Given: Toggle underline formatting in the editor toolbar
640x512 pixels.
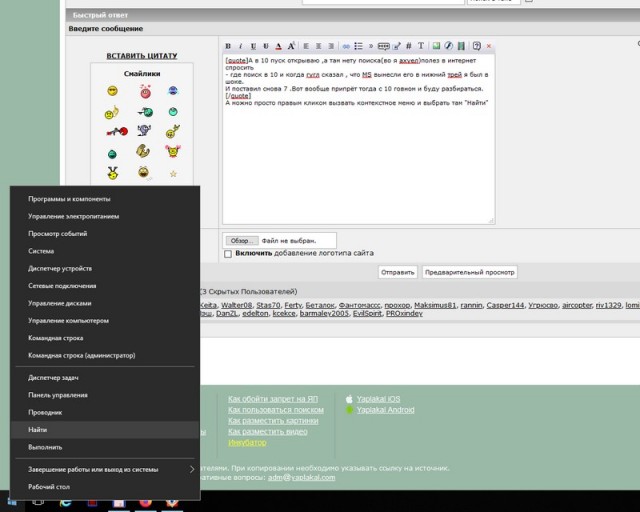Looking at the screenshot, I should 253,46.
